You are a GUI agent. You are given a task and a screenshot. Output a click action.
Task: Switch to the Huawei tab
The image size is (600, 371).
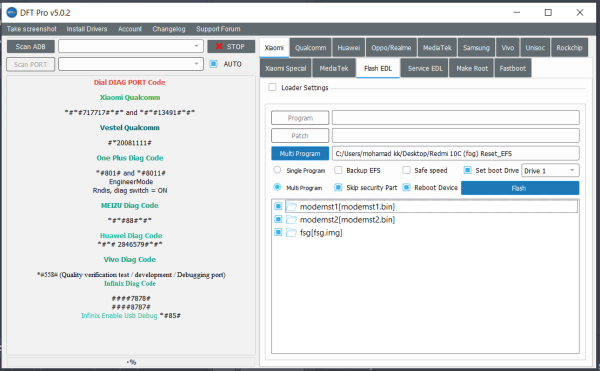point(349,48)
